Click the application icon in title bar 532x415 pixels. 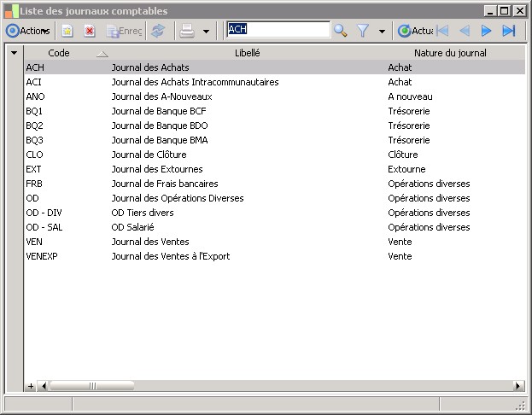12,11
